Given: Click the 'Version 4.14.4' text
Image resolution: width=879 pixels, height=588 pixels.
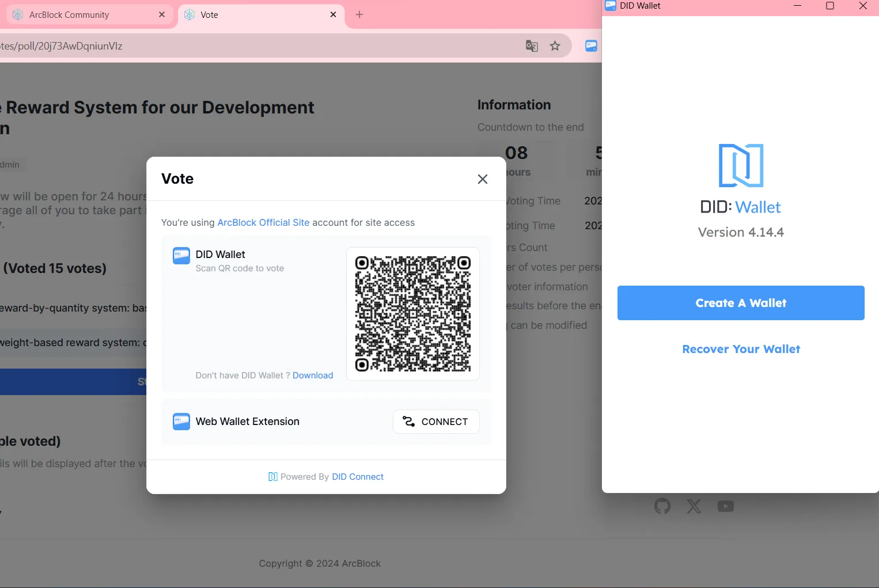Looking at the screenshot, I should tap(741, 232).
